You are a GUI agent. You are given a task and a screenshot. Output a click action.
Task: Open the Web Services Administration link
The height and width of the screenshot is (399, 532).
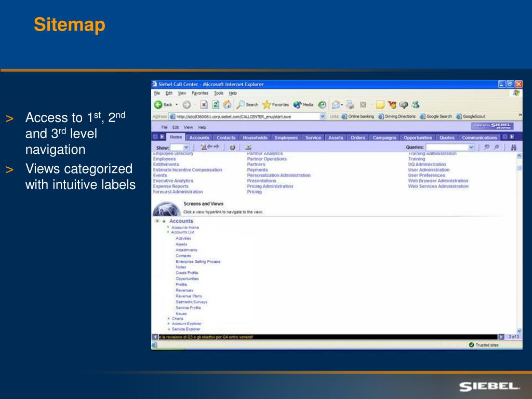438,187
